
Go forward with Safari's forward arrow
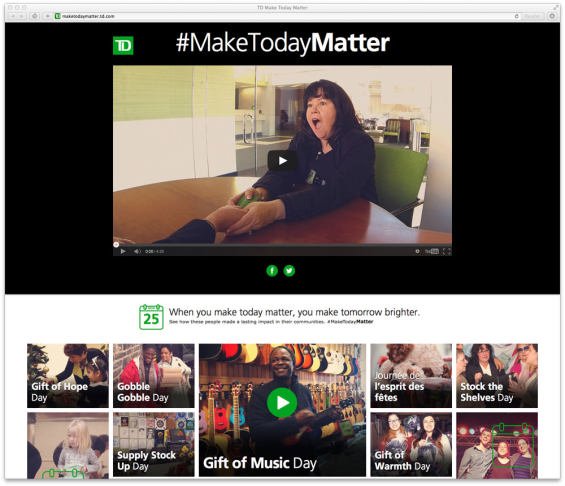click(x=22, y=16)
